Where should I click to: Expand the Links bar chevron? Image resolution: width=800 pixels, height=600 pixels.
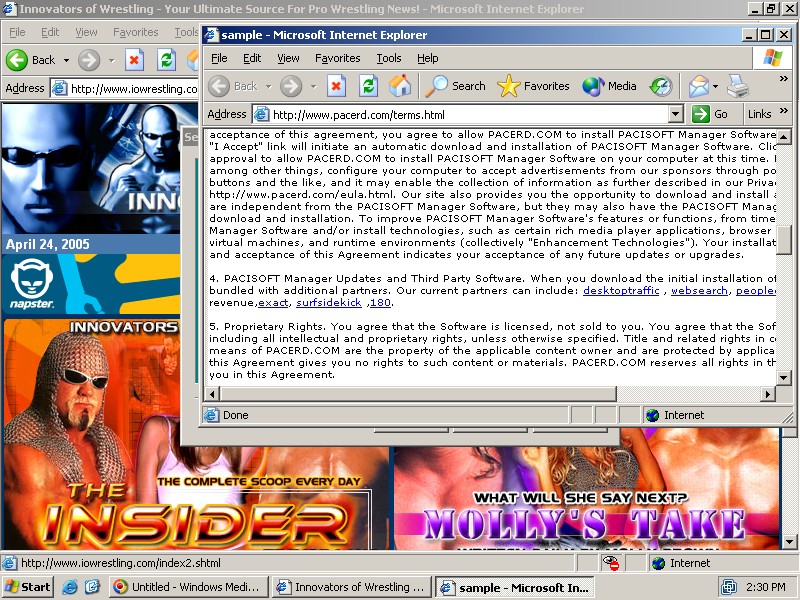coord(784,111)
